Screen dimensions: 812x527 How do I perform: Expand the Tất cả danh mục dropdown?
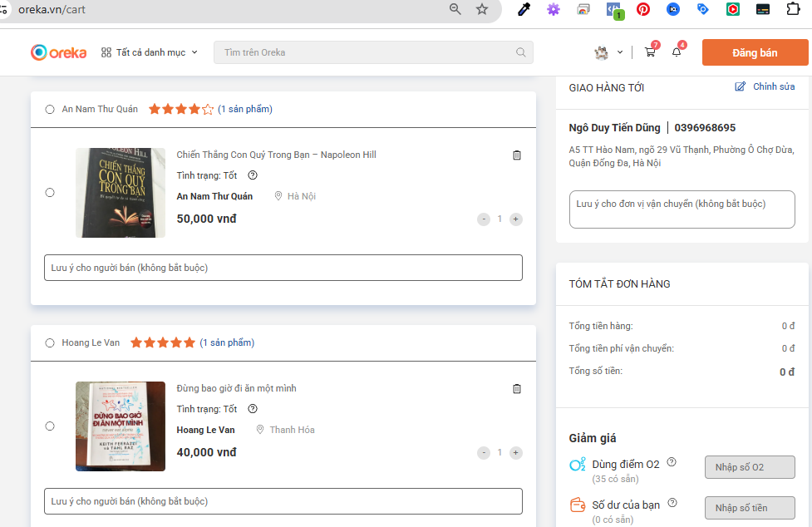150,52
